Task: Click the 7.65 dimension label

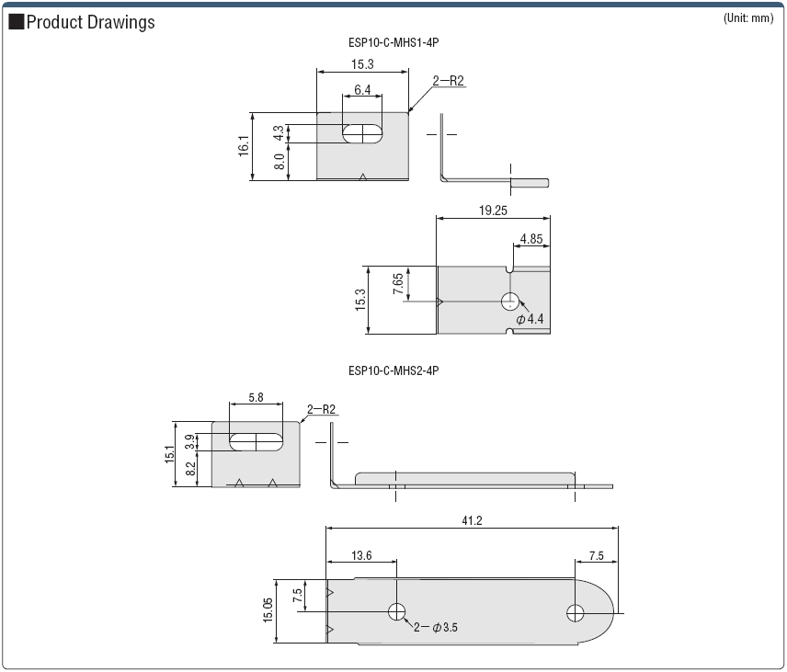Action: [x=397, y=284]
